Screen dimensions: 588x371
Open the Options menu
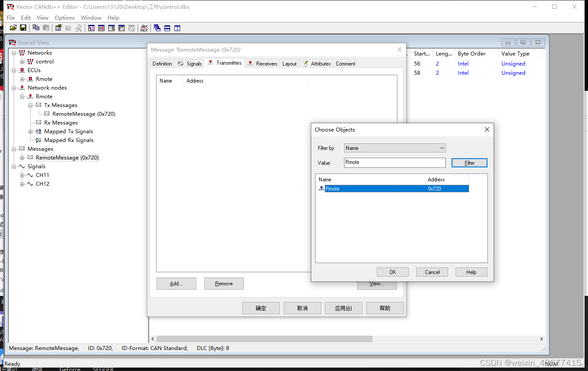(65, 17)
